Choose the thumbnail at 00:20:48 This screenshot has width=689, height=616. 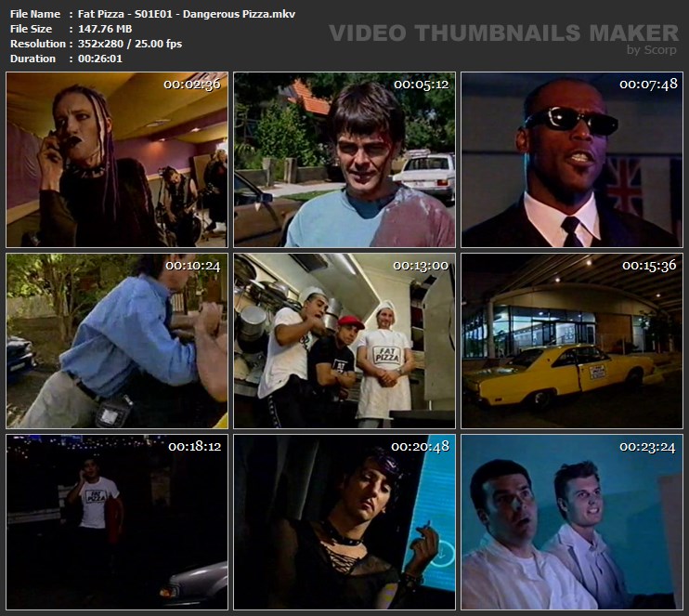[344, 522]
